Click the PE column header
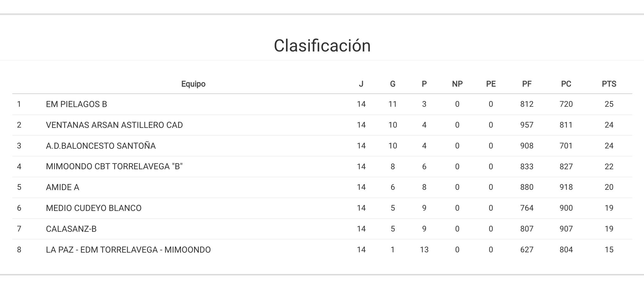The width and height of the screenshot is (644, 288). [x=490, y=84]
